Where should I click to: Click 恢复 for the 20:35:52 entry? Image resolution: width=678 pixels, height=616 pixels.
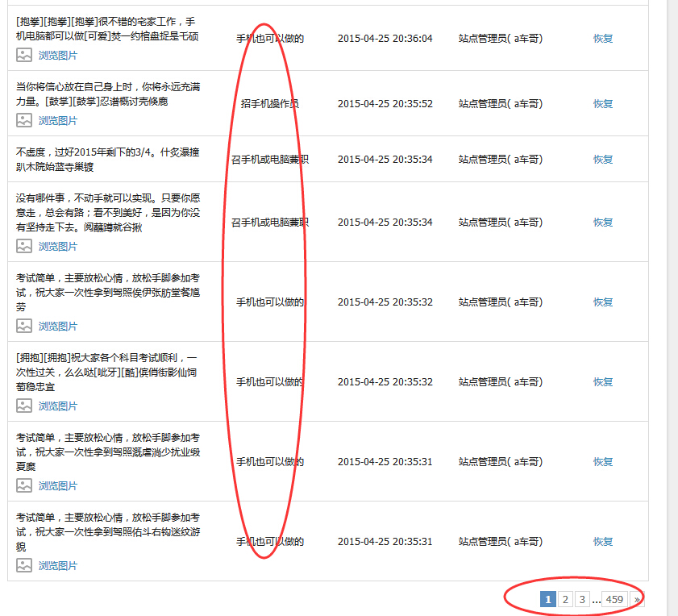coord(603,104)
